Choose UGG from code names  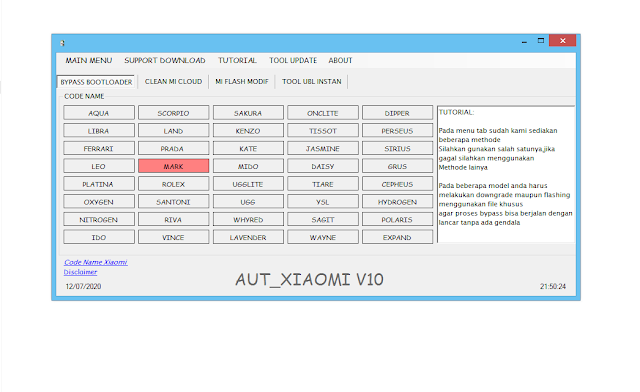[248, 202]
